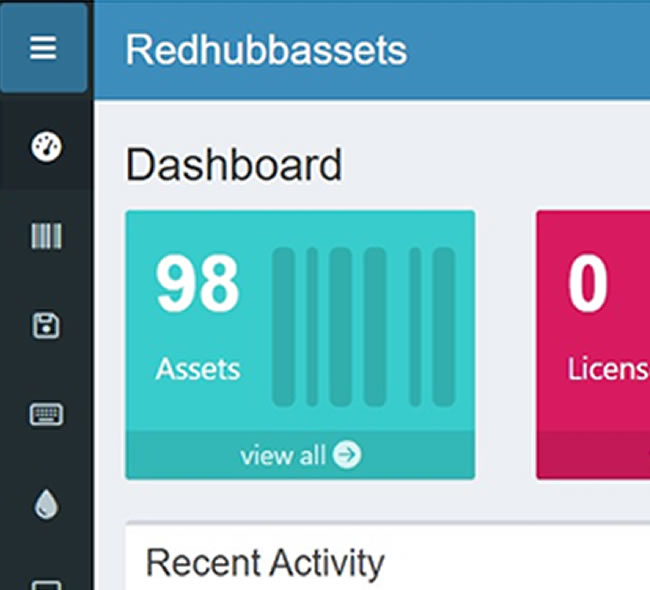Viewport: 650px width, 590px height.
Task: Click the Redhubbassets site title
Action: point(266,50)
